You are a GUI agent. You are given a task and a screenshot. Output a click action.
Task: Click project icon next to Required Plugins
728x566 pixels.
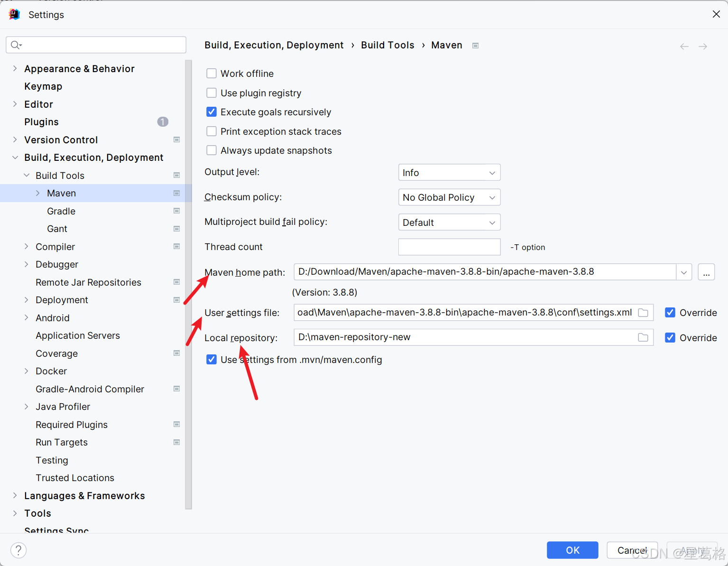click(176, 424)
